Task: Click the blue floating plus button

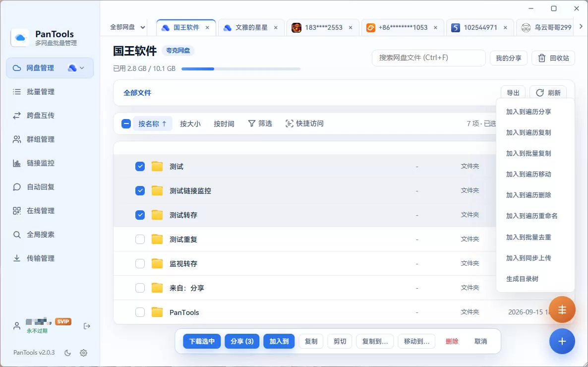Action: point(562,342)
